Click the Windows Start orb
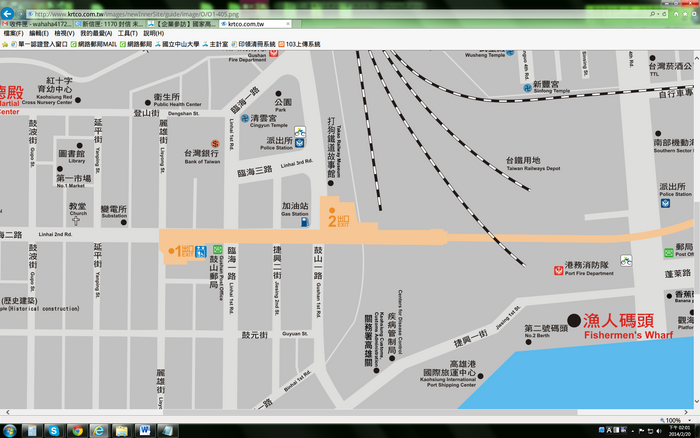Screen dimensions: 700x438 coord(9,431)
